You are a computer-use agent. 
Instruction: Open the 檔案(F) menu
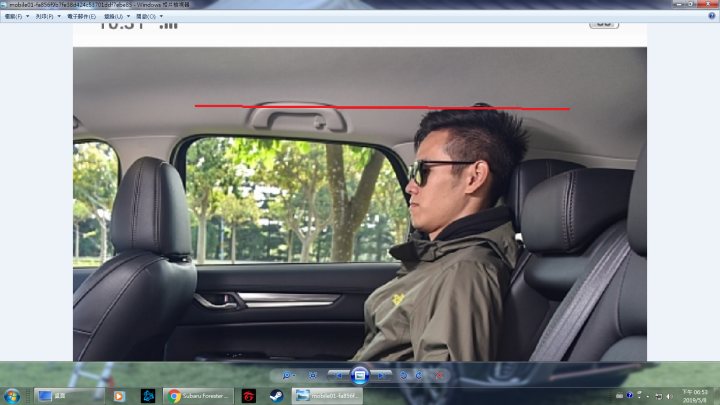pos(17,17)
